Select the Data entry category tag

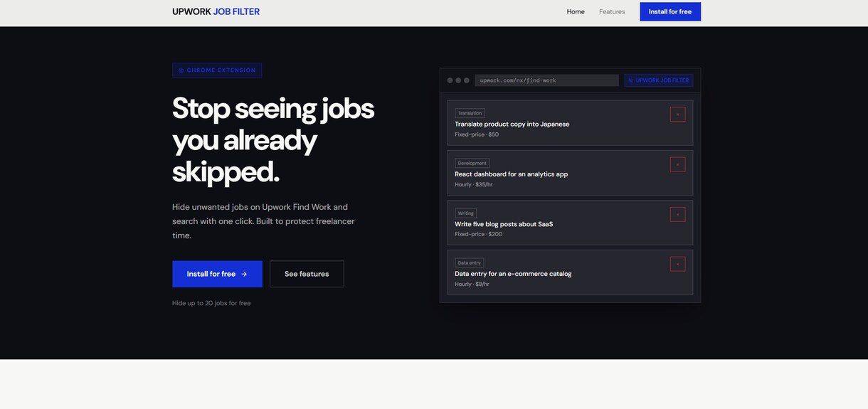(470, 263)
